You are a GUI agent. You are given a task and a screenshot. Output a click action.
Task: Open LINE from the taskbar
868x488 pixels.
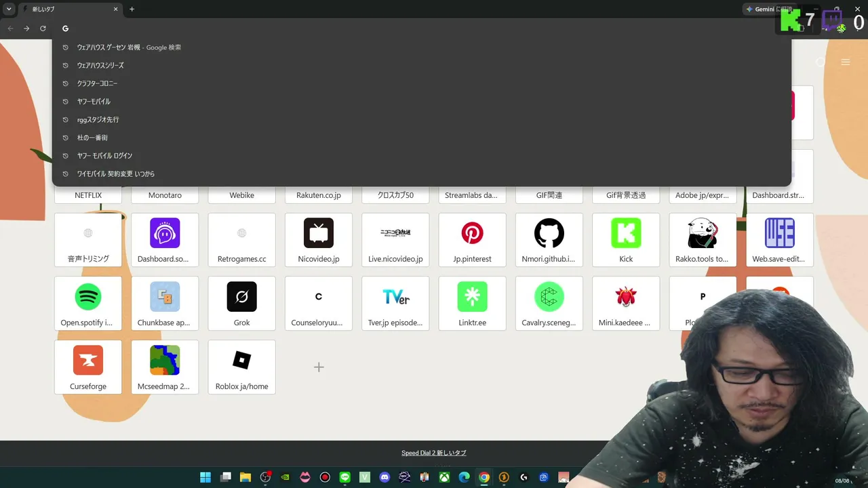coord(345,477)
